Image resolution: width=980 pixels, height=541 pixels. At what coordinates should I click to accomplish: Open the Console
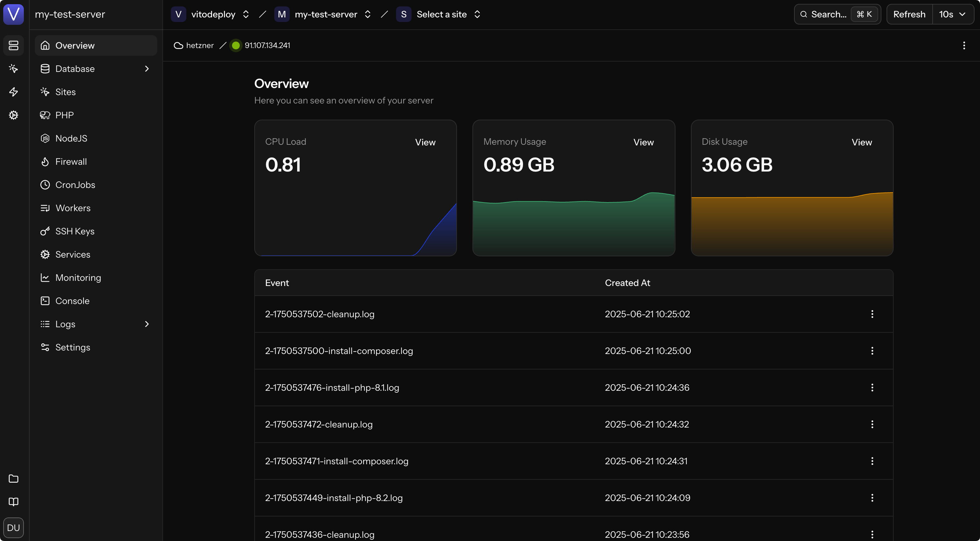point(96,301)
